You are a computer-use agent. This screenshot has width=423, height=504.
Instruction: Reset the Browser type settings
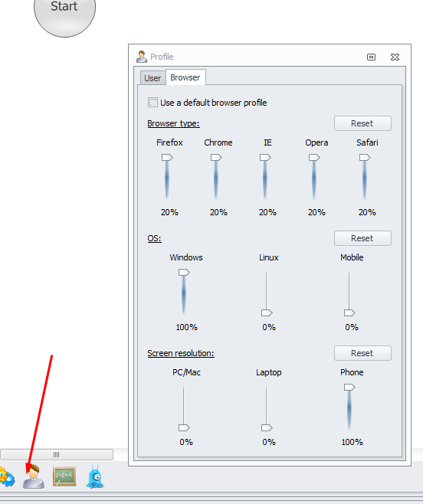pos(362,123)
